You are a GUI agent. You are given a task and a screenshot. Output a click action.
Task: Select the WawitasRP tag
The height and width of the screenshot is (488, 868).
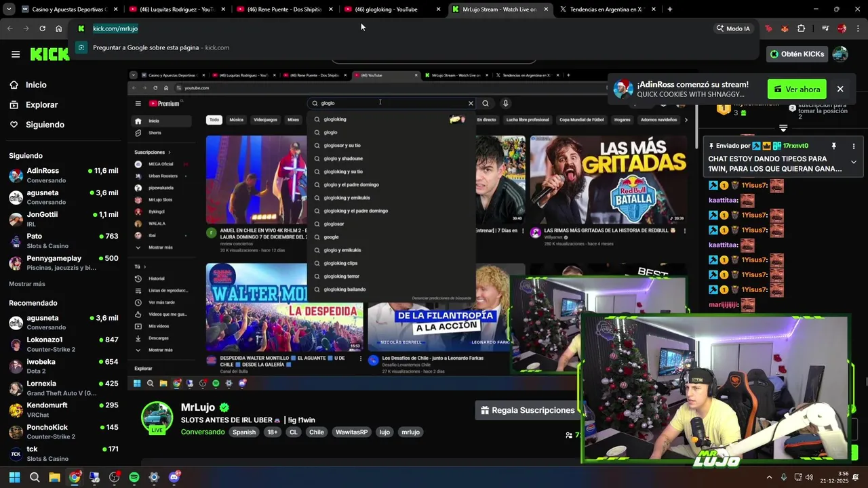(351, 432)
